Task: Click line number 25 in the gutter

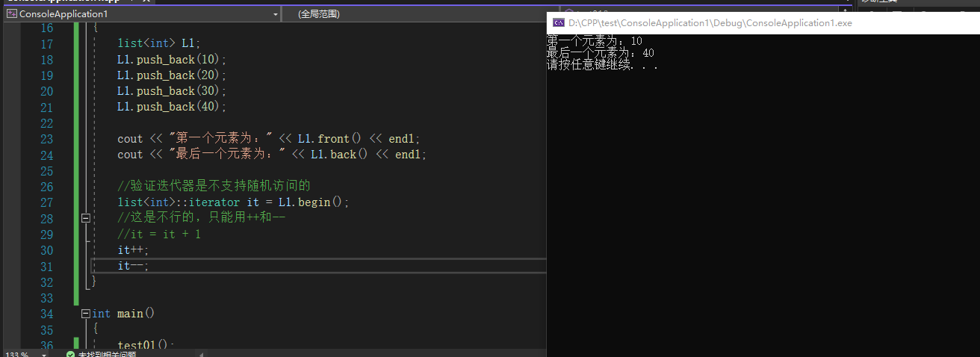Action: point(46,170)
